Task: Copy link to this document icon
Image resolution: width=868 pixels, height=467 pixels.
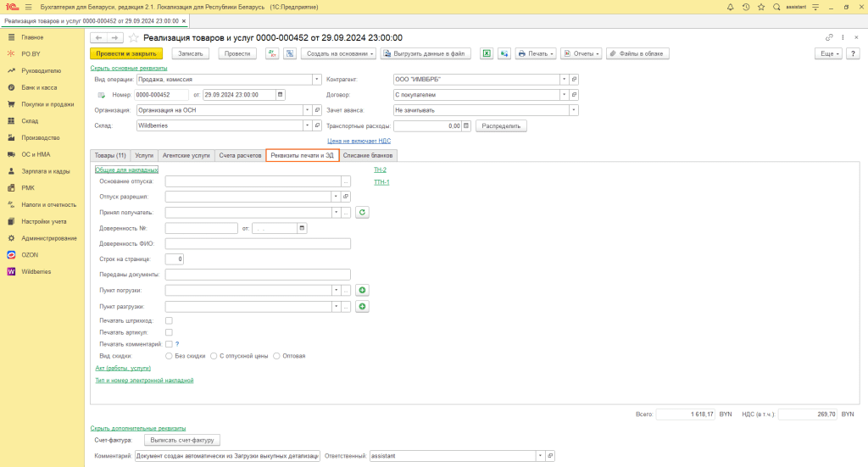Action: click(829, 37)
